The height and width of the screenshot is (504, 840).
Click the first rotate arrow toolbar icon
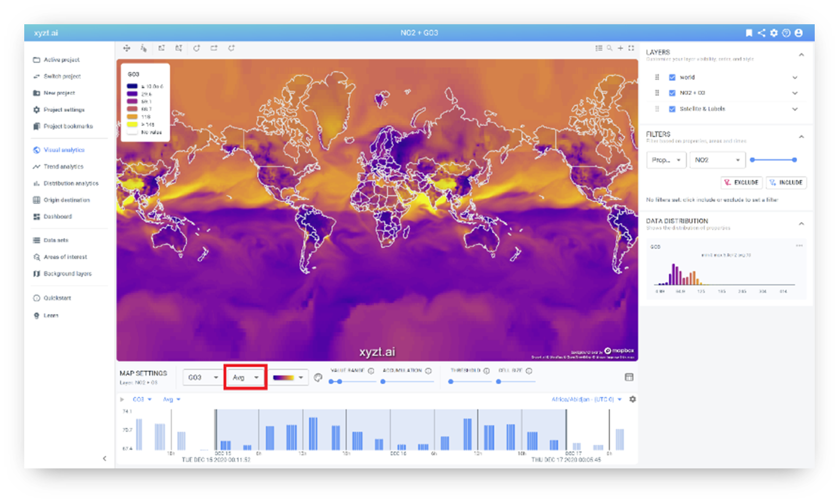click(x=197, y=48)
